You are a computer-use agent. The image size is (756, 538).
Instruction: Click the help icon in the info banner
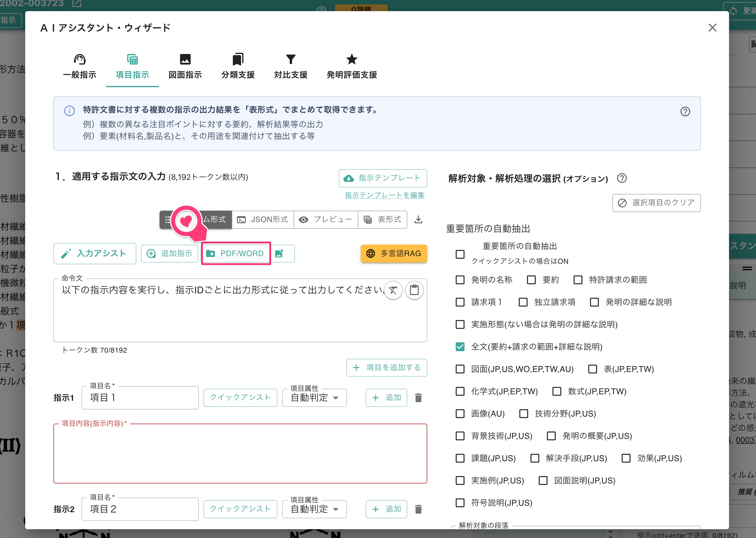[x=685, y=111]
